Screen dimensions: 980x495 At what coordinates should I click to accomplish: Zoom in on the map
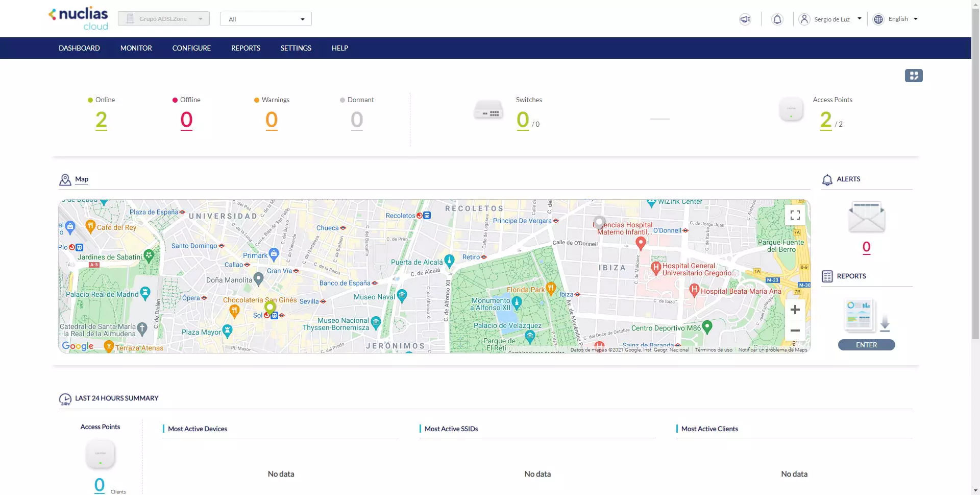795,310
